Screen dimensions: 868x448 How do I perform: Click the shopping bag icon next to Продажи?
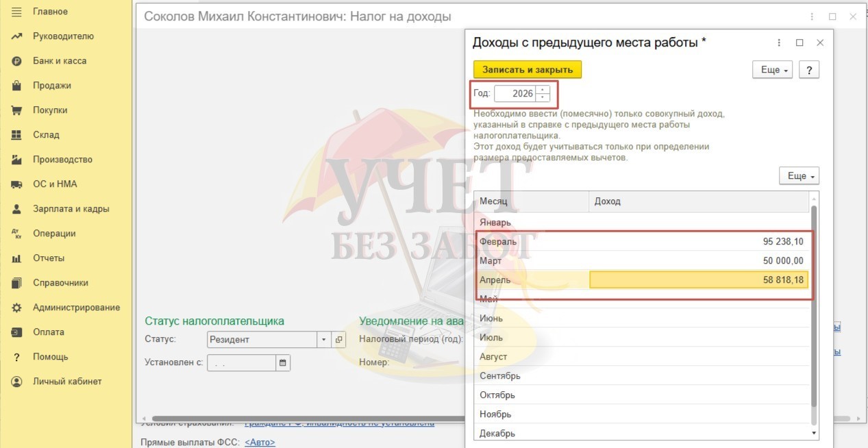pyautogui.click(x=17, y=86)
